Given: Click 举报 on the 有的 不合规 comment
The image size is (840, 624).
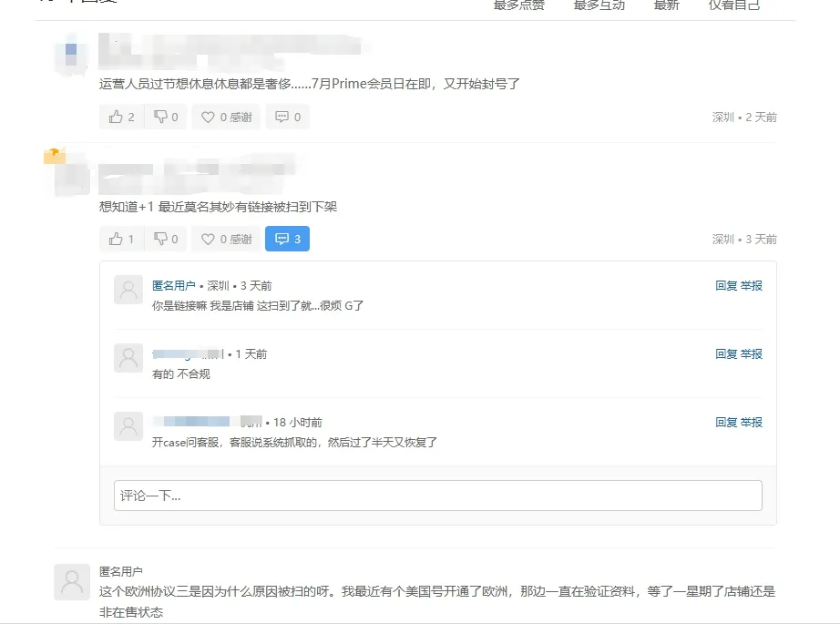Looking at the screenshot, I should (751, 354).
